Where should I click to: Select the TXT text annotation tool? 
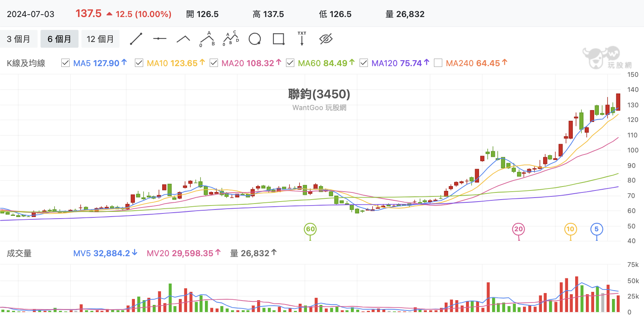(302, 38)
